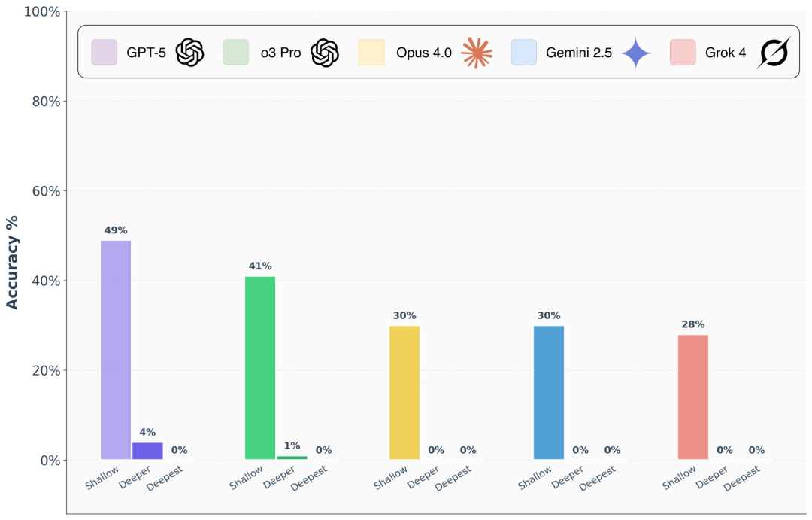Click the Accuracy % axis title
This screenshot has width=812, height=520.
pyautogui.click(x=12, y=263)
